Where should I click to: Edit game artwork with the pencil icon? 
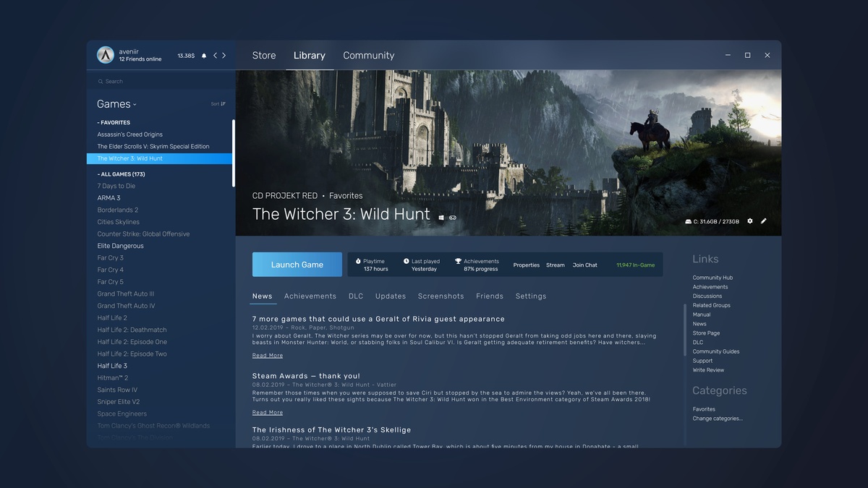764,221
